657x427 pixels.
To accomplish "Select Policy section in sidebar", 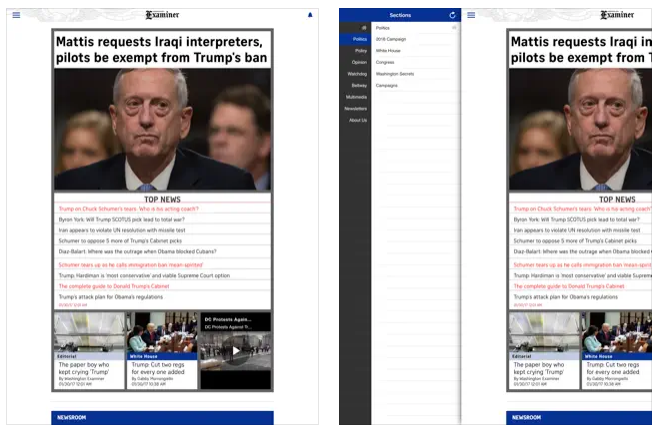I will pyautogui.click(x=355, y=51).
